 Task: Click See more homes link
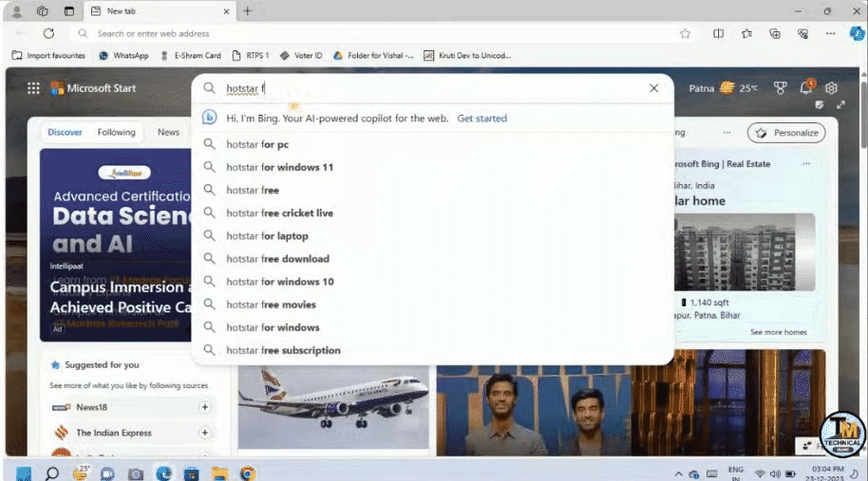pos(779,332)
